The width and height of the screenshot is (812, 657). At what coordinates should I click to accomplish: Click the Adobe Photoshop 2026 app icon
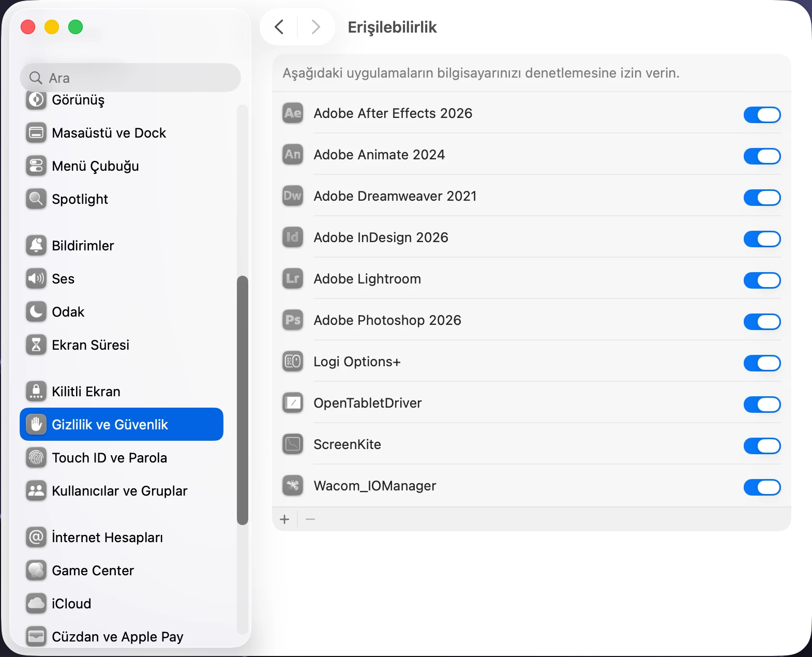click(x=293, y=320)
